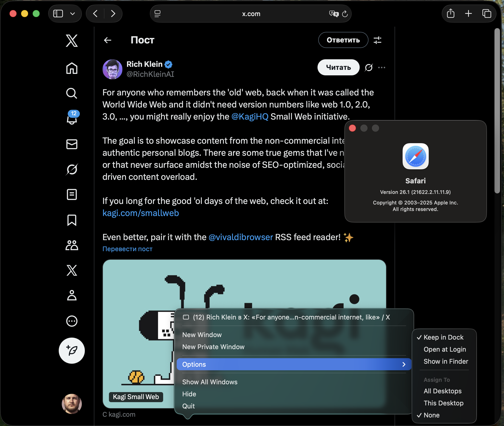Click the Safari Share icon
Screen dimensions: 504x426
451,14
